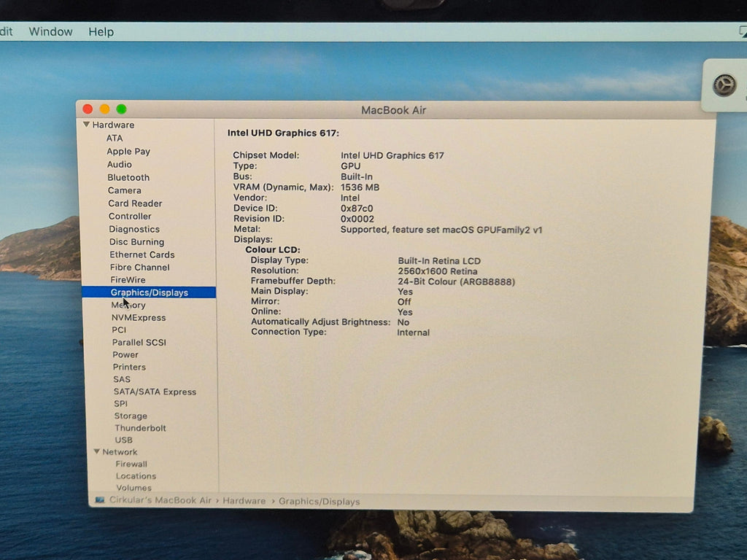The height and width of the screenshot is (560, 747).
Task: Collapse the Network section triangle
Action: pyautogui.click(x=97, y=451)
